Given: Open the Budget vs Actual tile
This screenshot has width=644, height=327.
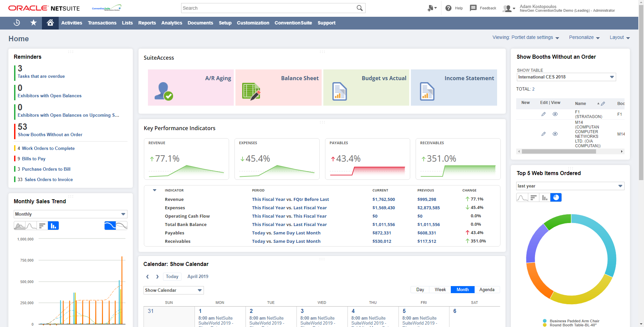Looking at the screenshot, I should click(x=366, y=88).
